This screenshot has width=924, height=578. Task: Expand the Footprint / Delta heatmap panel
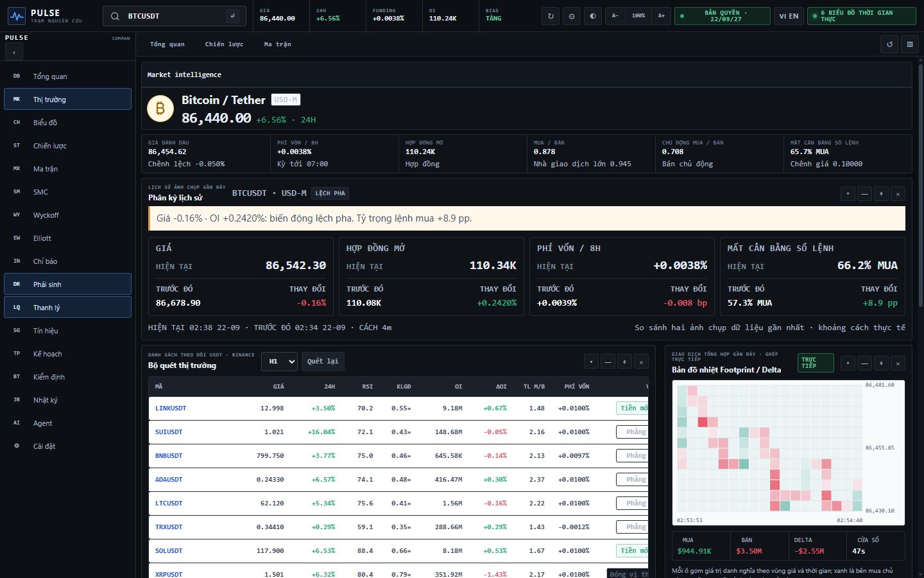click(x=882, y=363)
